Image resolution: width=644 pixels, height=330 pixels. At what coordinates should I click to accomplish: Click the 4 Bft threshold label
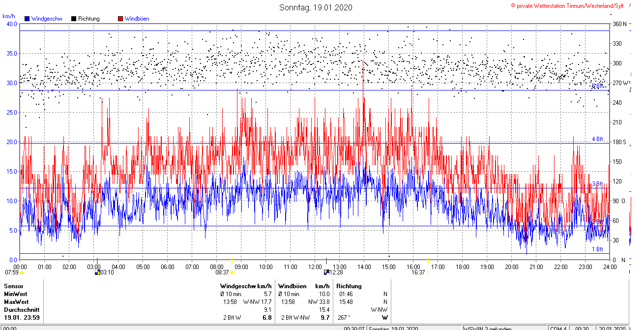(x=597, y=139)
